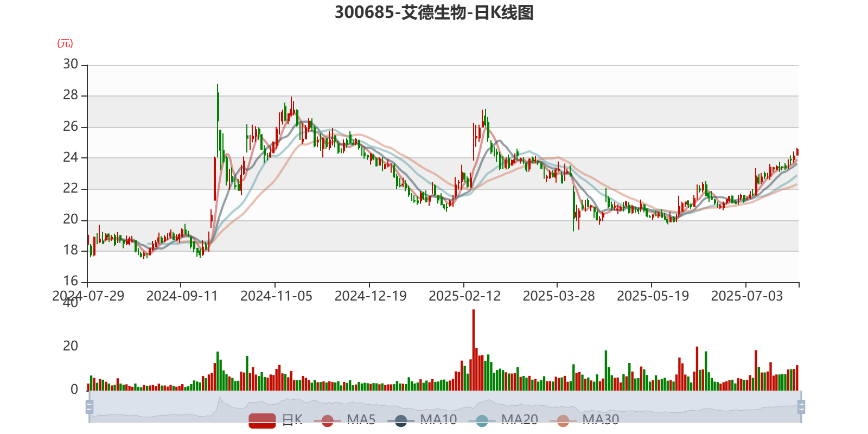
Task: Click the 2025-02-12 date axis label
Action: 464,296
